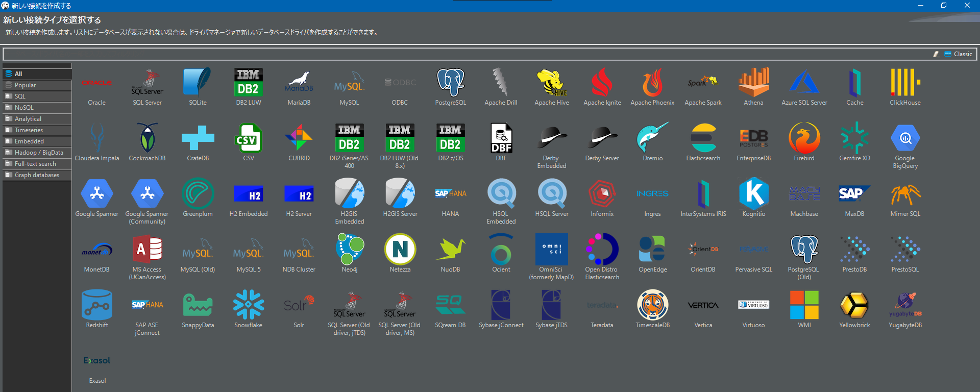Select the Azure SQL Server icon
The height and width of the screenshot is (392, 980).
point(804,83)
